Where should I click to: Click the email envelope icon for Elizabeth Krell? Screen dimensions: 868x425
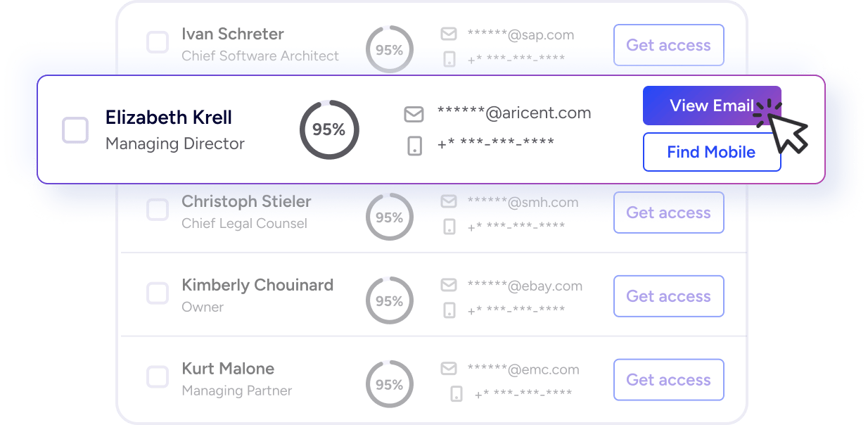coord(414,113)
